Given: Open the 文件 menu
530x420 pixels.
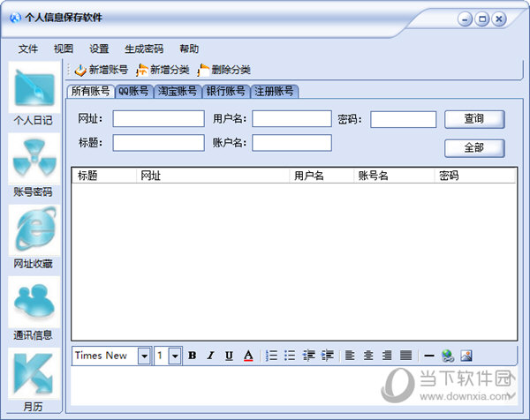Looking at the screenshot, I should pyautogui.click(x=28, y=49).
